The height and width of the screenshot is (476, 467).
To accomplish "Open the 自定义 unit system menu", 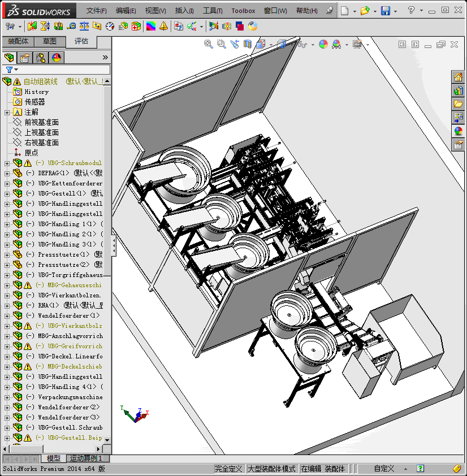I will tap(384, 469).
